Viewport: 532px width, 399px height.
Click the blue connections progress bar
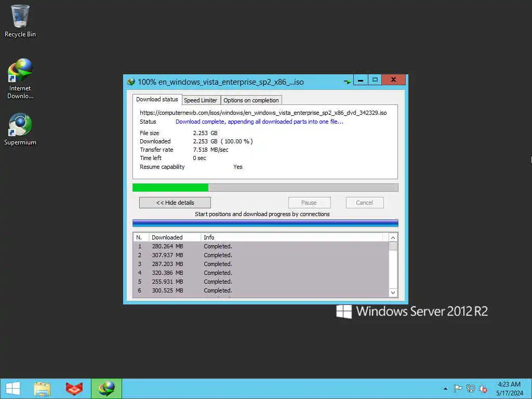(x=265, y=223)
